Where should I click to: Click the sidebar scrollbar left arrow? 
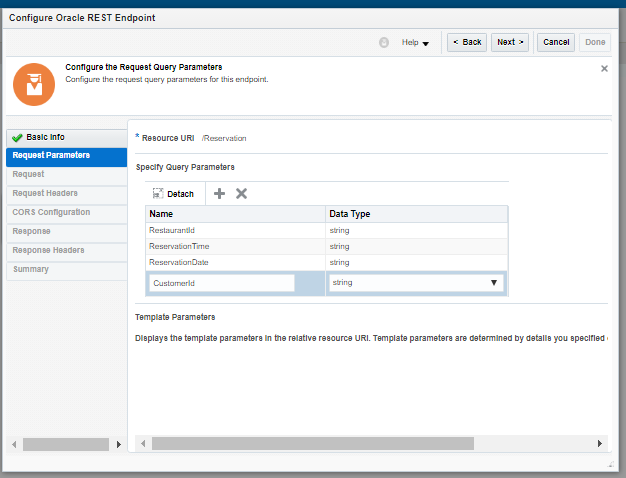click(x=14, y=444)
